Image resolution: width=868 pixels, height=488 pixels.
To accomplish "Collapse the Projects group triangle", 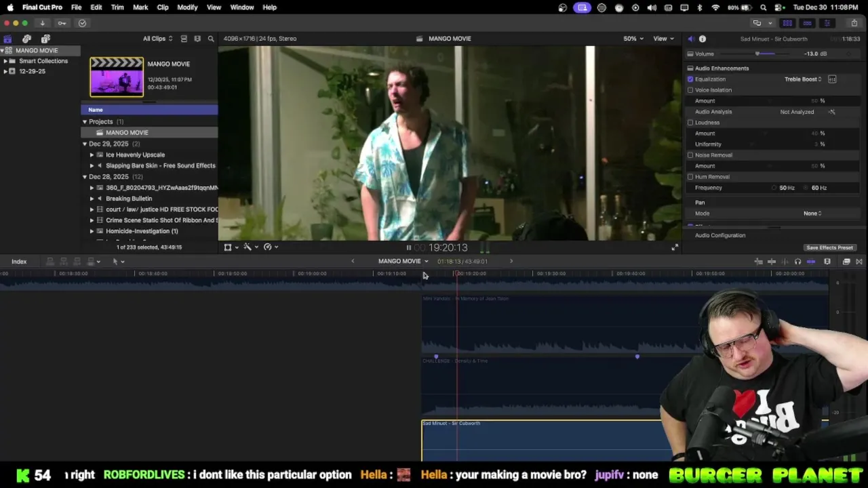I will (85, 122).
